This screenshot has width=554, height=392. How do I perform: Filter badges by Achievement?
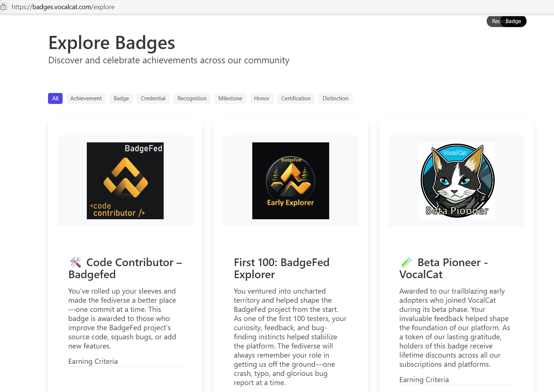pos(86,98)
